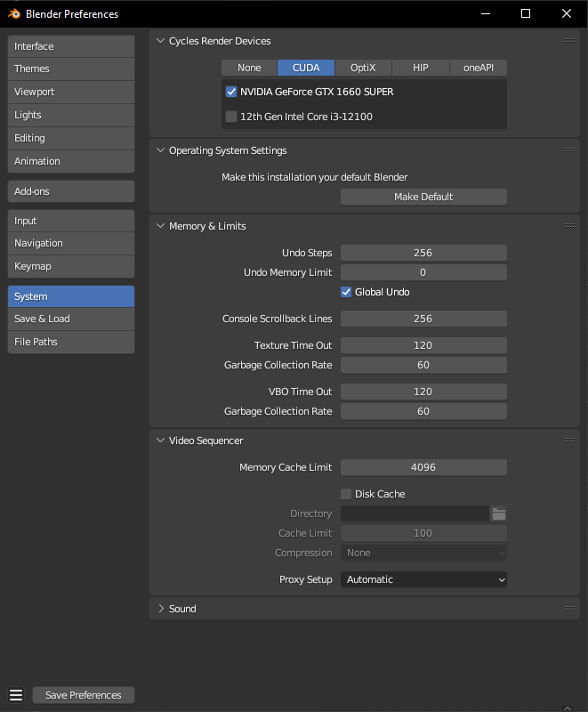Click the Undo Steps value slider
Viewport: 588px width, 712px height.
pos(423,253)
